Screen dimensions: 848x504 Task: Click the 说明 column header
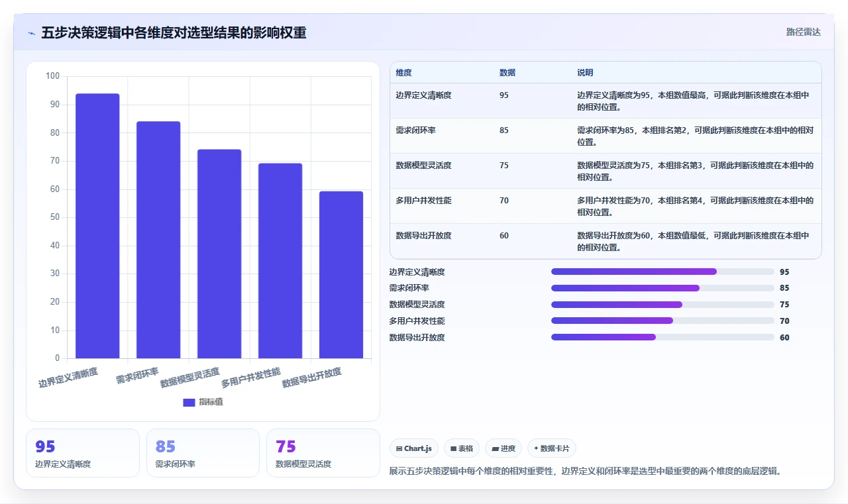pos(585,73)
